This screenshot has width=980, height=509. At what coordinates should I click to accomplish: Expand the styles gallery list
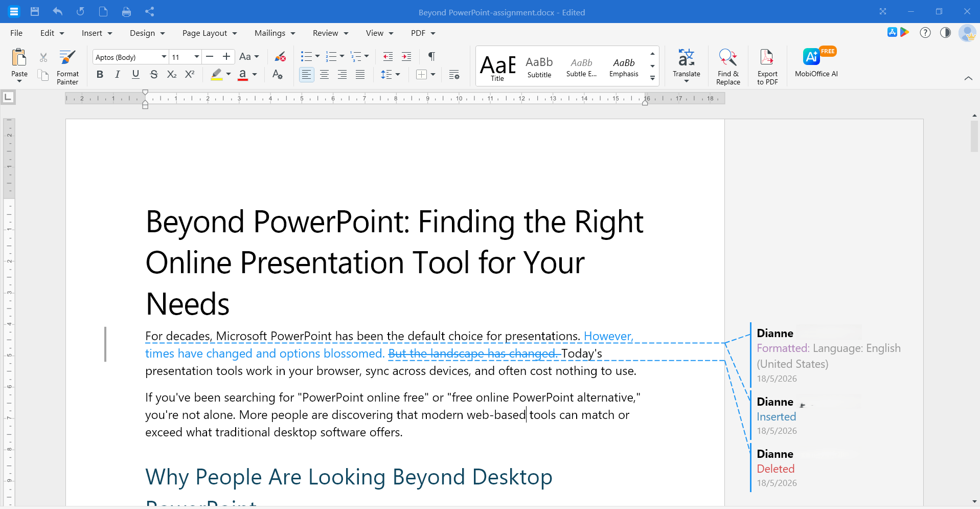[x=652, y=78]
